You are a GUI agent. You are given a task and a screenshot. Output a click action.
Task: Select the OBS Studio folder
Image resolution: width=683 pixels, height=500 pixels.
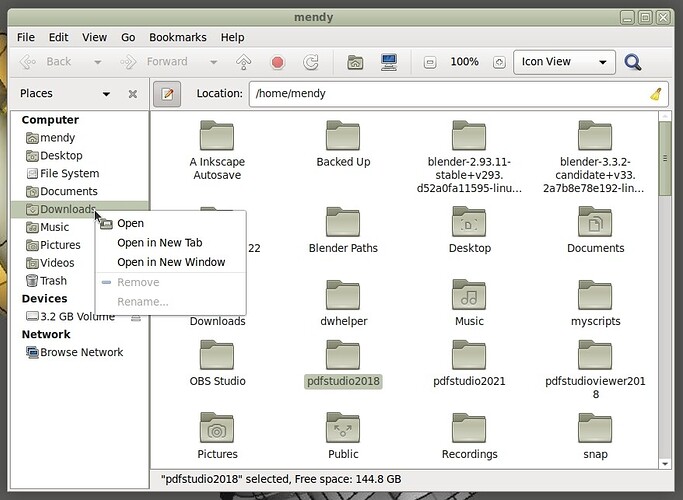217,363
